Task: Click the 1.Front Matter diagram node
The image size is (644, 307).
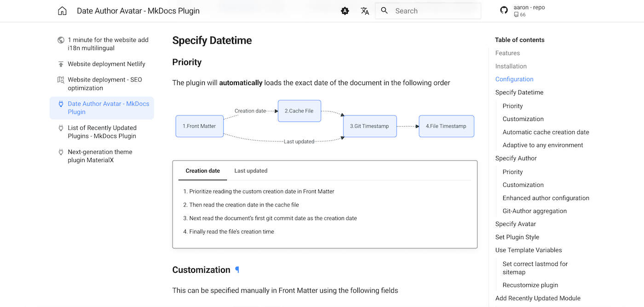Action: 200,126
